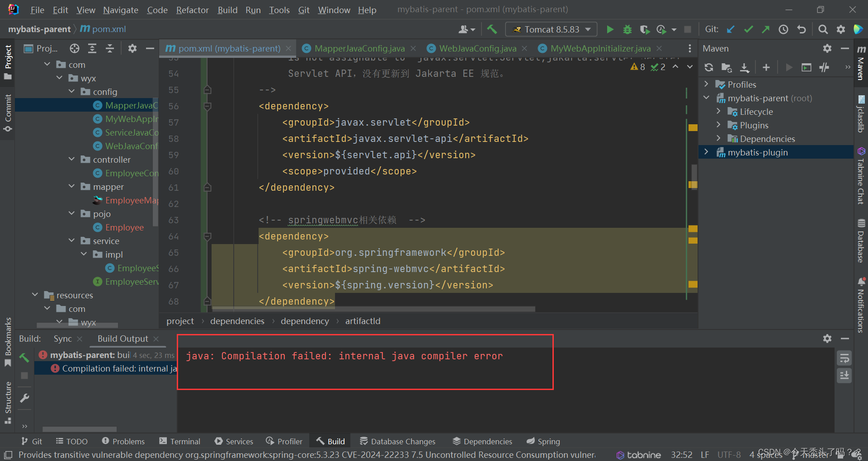Viewport: 868px width, 461px height.
Task: Expand the Profiles node in Maven panel
Action: 707,84
